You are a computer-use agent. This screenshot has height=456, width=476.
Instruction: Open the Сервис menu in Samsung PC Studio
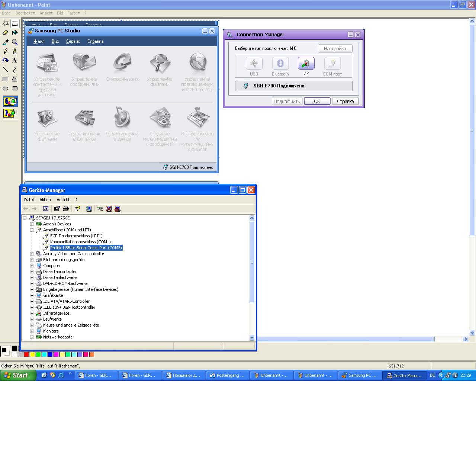pos(73,41)
